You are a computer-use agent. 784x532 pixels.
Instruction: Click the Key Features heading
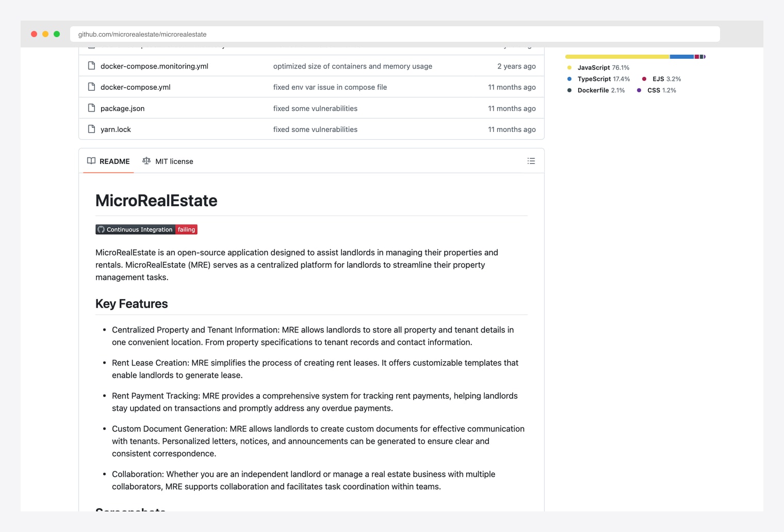pyautogui.click(x=132, y=304)
